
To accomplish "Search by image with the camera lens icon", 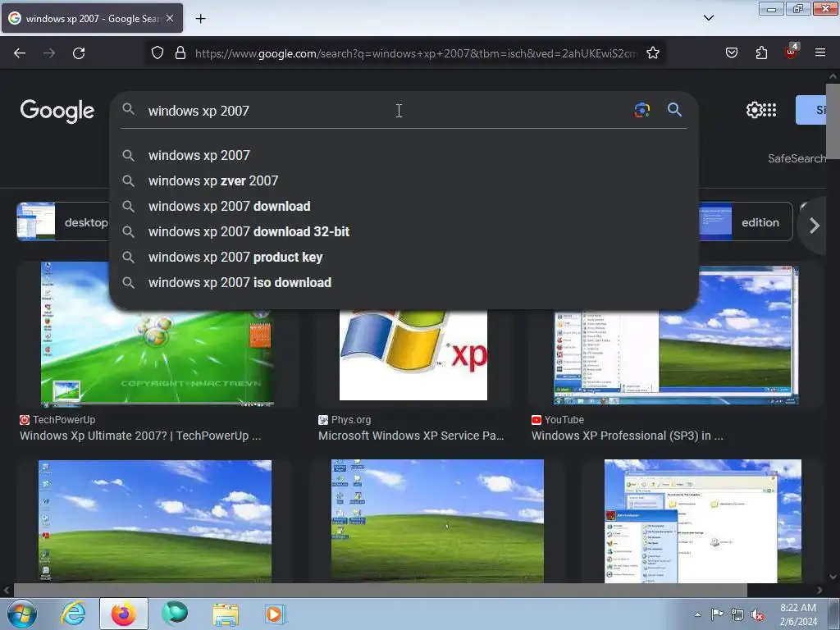I will tap(641, 110).
